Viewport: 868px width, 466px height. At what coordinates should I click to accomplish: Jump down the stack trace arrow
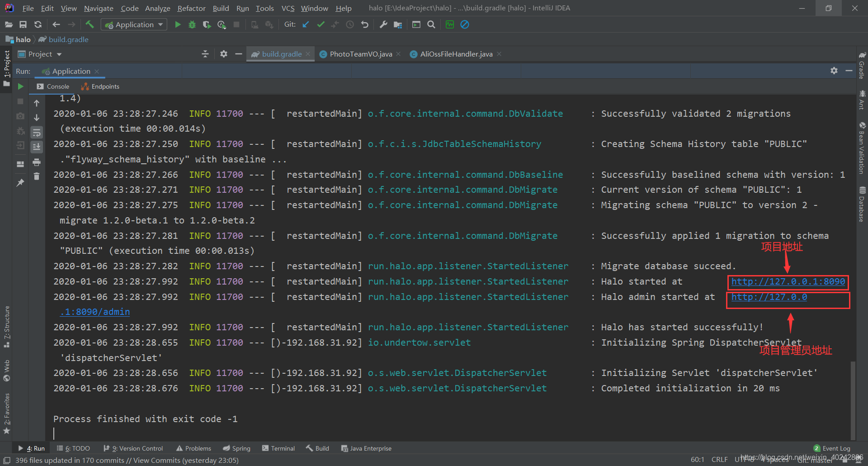37,118
